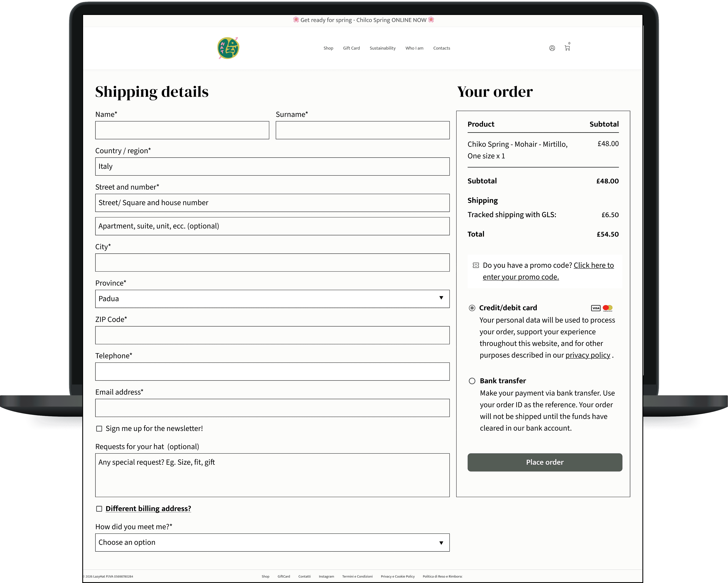
Task: Open the shopping cart icon
Action: 567,48
